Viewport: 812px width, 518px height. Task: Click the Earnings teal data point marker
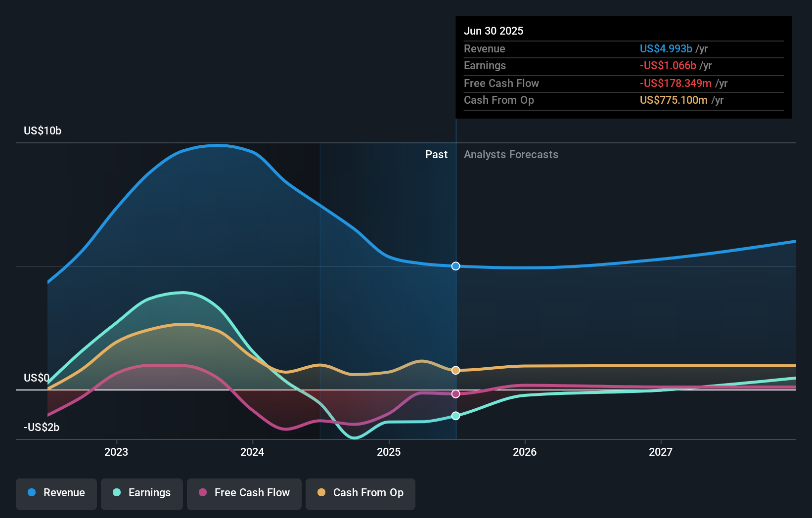[456, 416]
